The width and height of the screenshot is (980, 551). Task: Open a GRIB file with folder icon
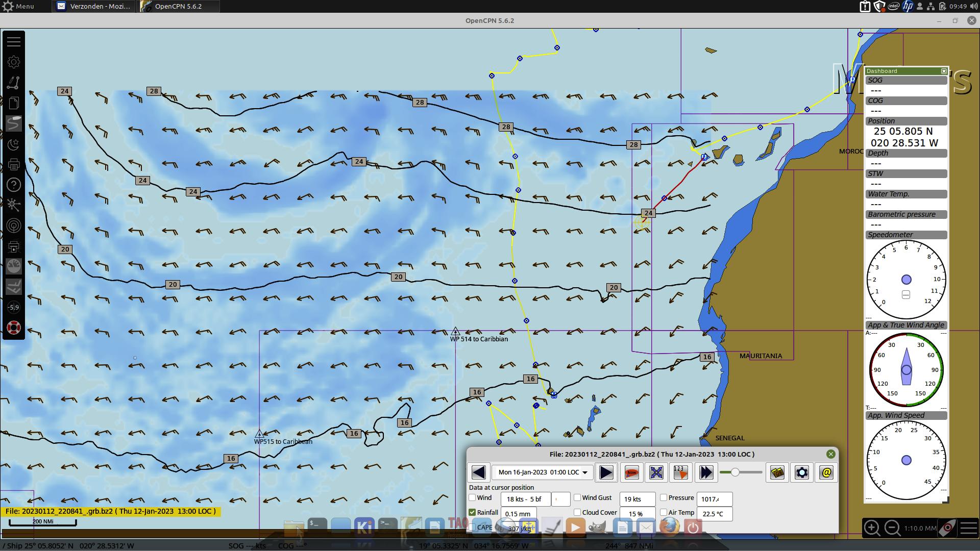(x=777, y=472)
